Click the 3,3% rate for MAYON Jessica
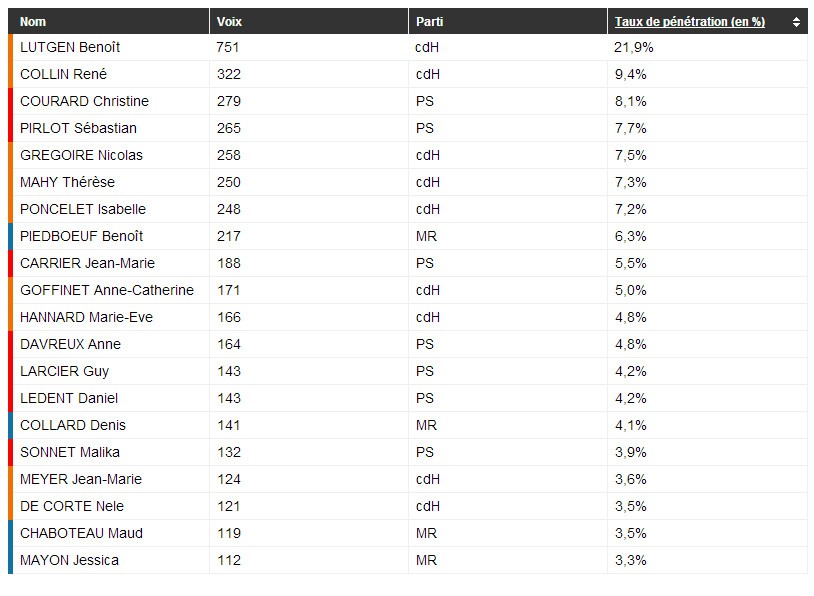This screenshot has height=596, width=814. pos(631,560)
